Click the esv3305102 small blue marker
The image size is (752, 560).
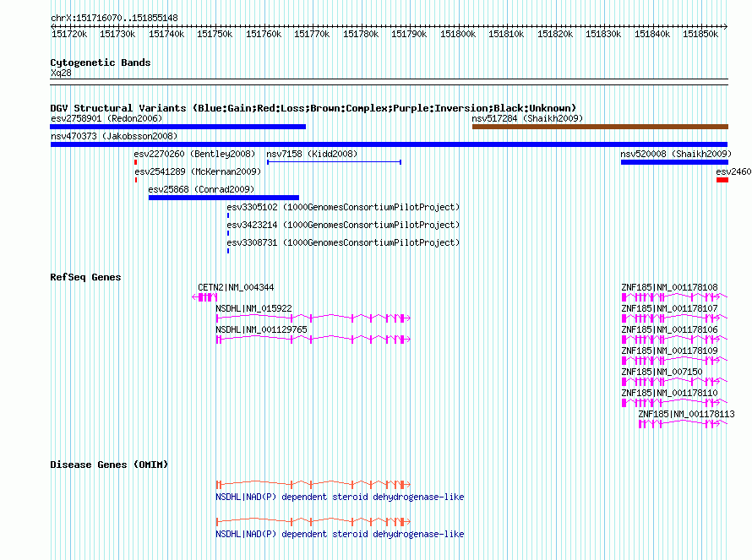click(228, 215)
